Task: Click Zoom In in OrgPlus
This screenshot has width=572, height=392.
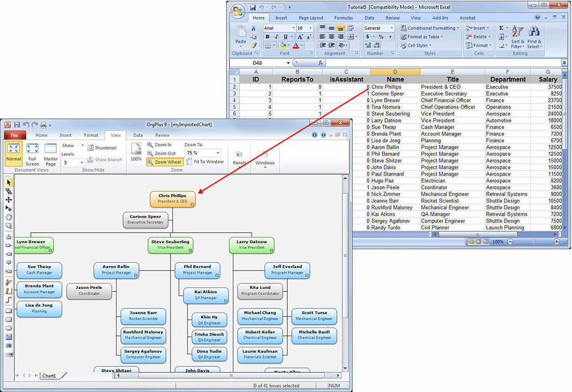Action: [x=160, y=145]
